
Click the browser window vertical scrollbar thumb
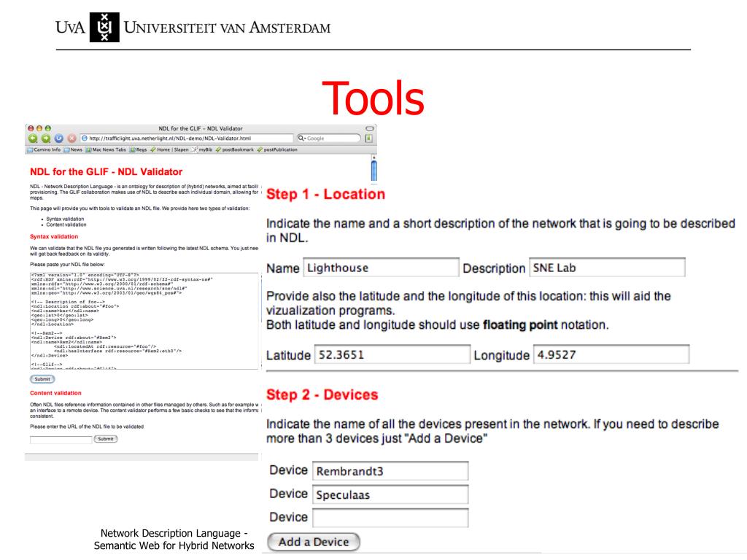pos(374,171)
